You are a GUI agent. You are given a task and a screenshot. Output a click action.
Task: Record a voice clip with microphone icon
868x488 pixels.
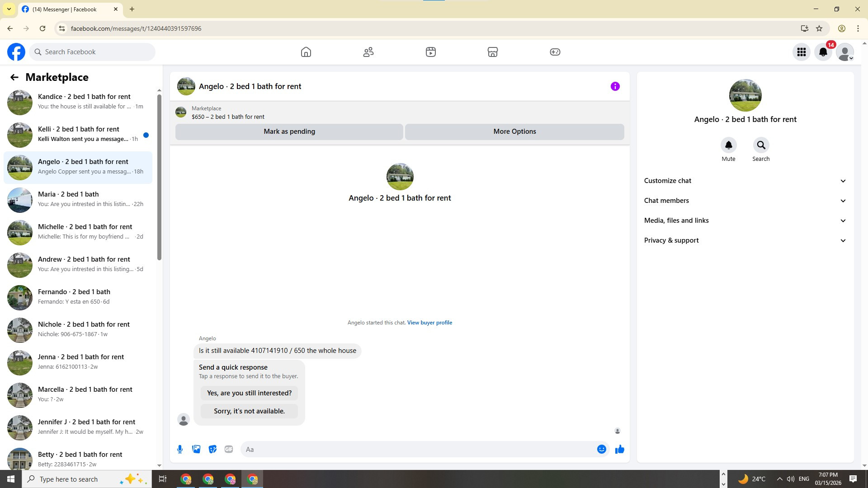pyautogui.click(x=180, y=449)
